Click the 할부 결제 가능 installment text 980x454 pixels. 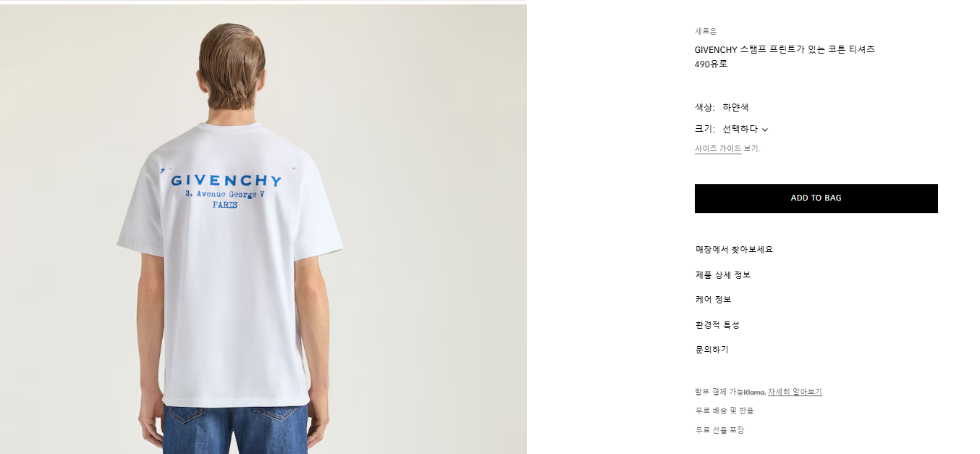click(x=719, y=392)
